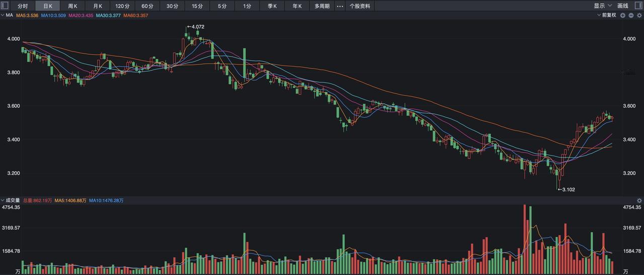Open the 多周期 multi-period view

tap(322, 6)
